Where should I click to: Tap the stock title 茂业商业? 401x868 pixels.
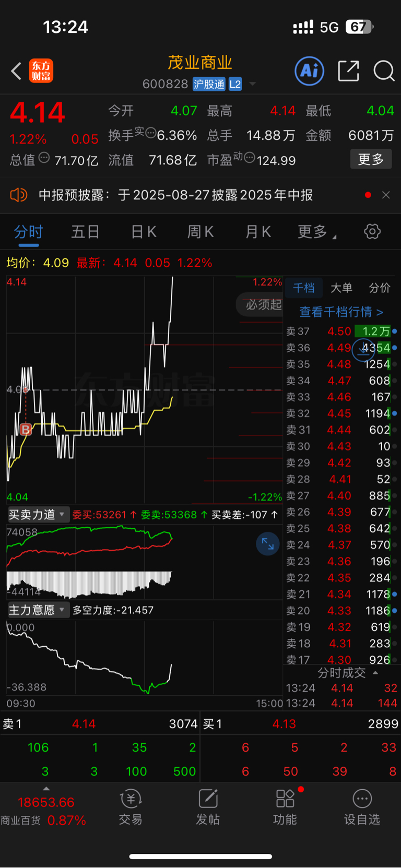tap(200, 63)
